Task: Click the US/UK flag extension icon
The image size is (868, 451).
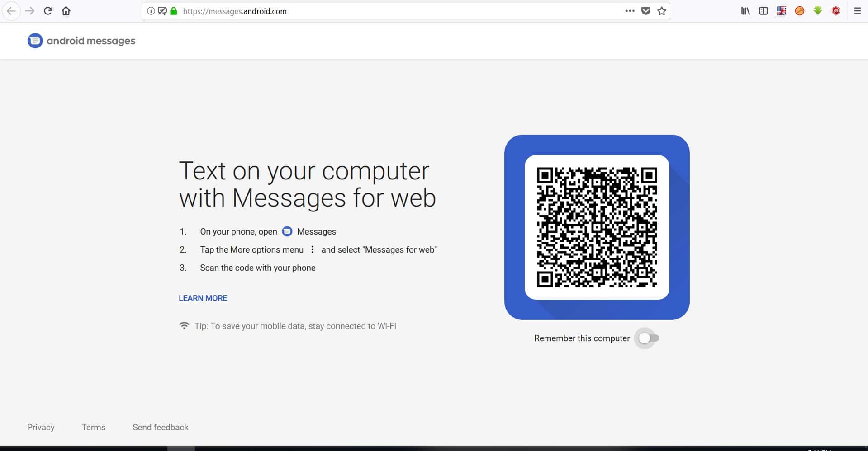Action: [782, 11]
